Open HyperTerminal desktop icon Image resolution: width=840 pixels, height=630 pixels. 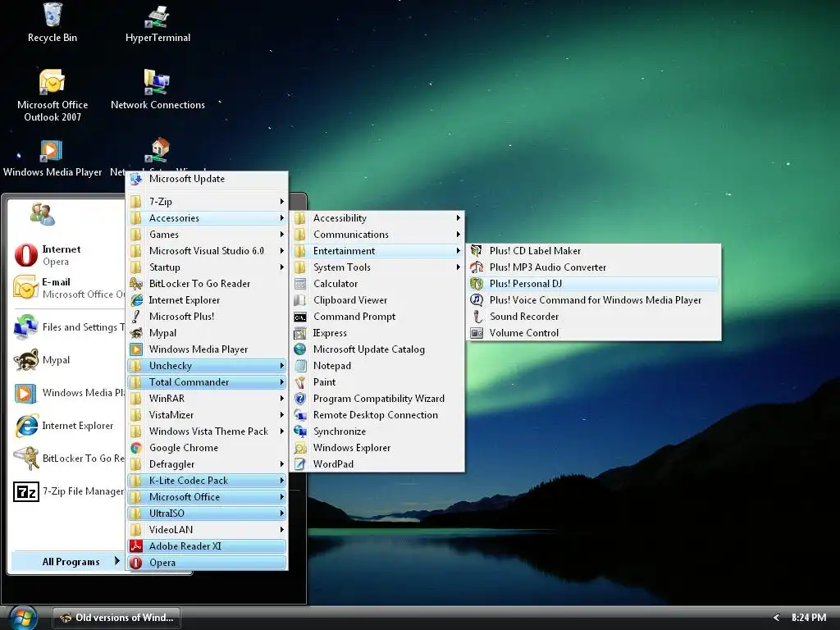[157, 23]
